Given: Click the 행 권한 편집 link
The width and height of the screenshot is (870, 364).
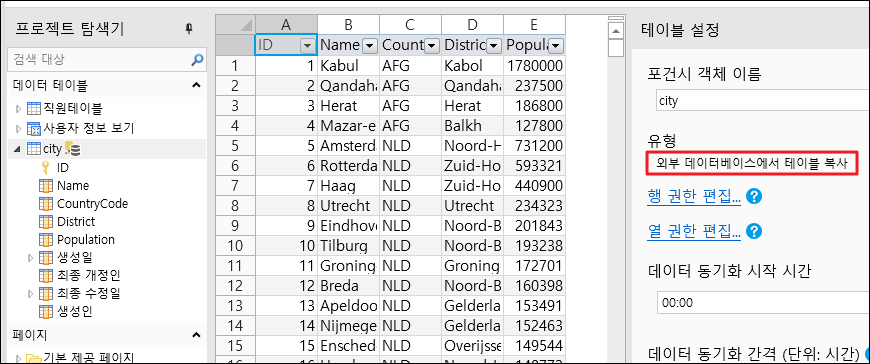Looking at the screenshot, I should tap(694, 196).
